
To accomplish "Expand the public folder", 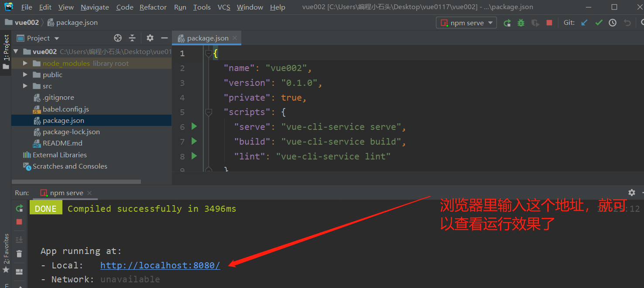I will point(25,75).
